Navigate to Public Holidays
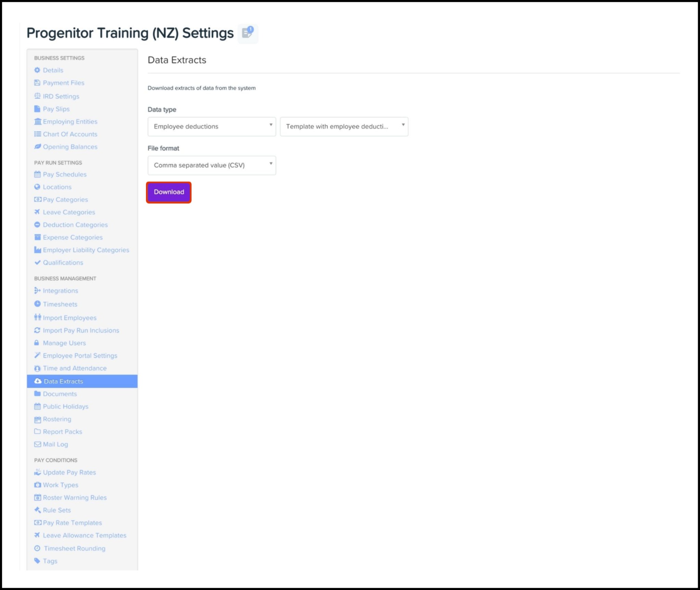This screenshot has height=590, width=700. [x=65, y=406]
